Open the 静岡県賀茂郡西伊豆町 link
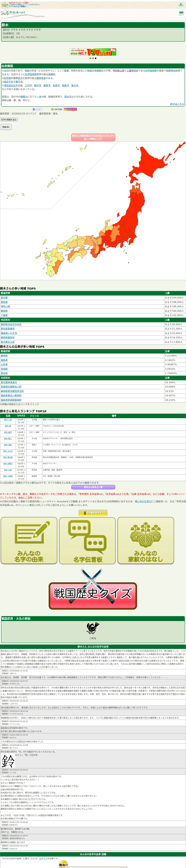 12,391
